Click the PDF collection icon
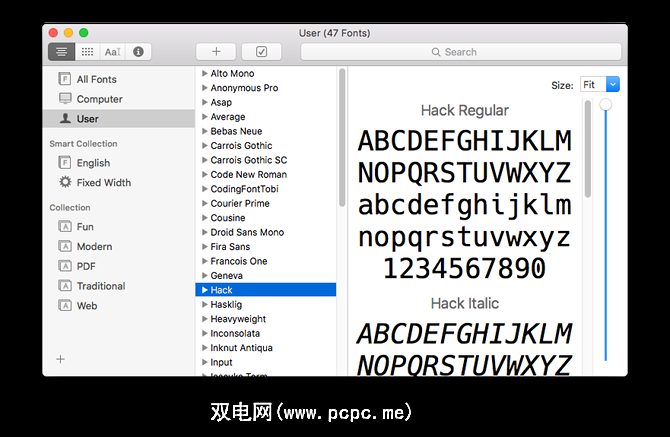Viewport: 670px width, 437px height. 65,266
